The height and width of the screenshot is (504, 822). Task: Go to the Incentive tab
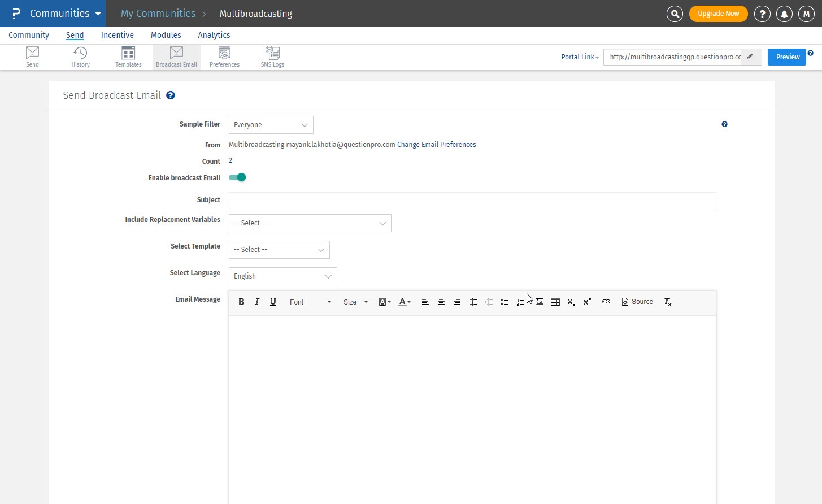(x=117, y=35)
